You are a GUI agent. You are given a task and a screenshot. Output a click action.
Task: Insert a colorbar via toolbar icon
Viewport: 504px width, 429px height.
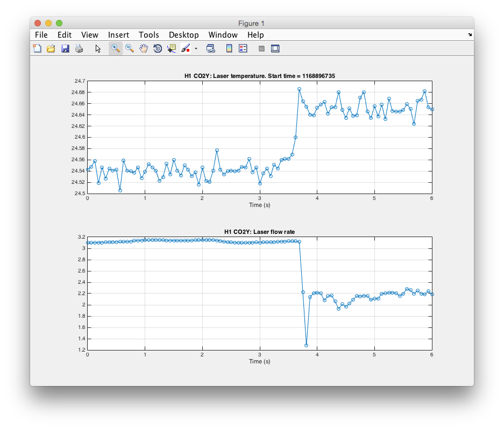point(229,48)
